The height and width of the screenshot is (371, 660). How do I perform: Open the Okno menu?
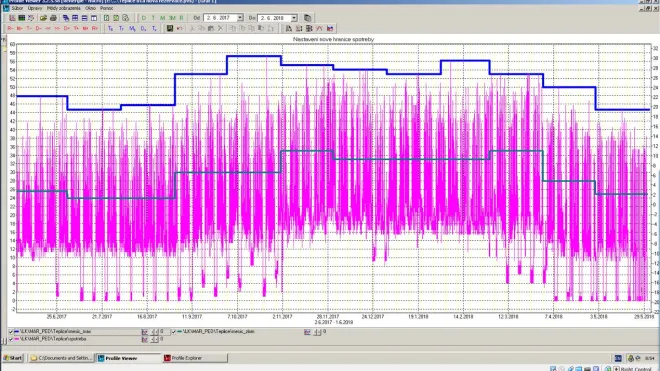[x=90, y=8]
